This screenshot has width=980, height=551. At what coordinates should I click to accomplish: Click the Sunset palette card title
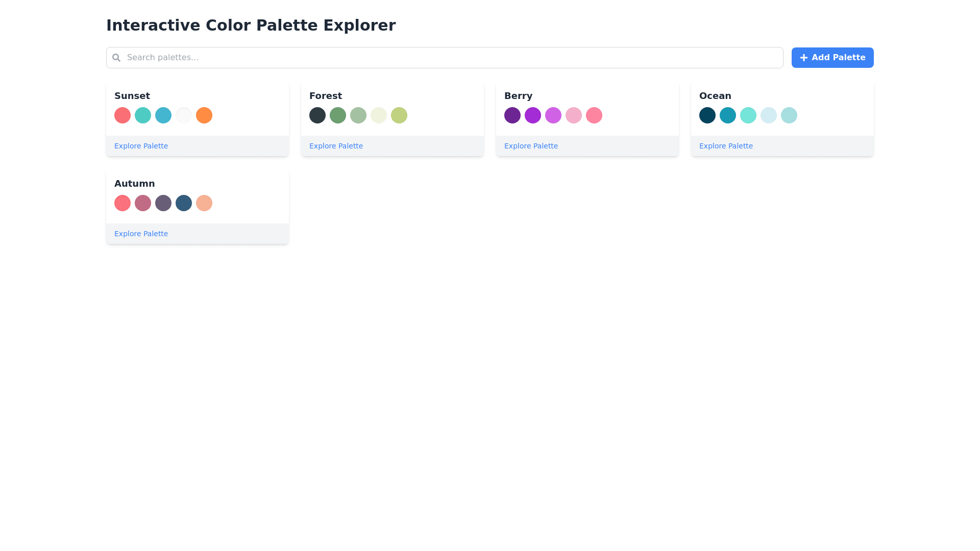click(132, 96)
